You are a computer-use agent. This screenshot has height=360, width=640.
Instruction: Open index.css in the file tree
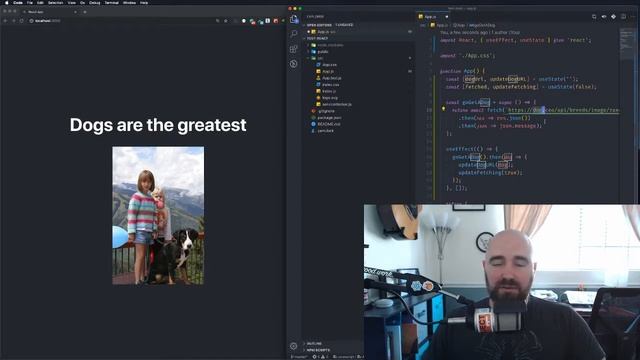click(x=330, y=84)
